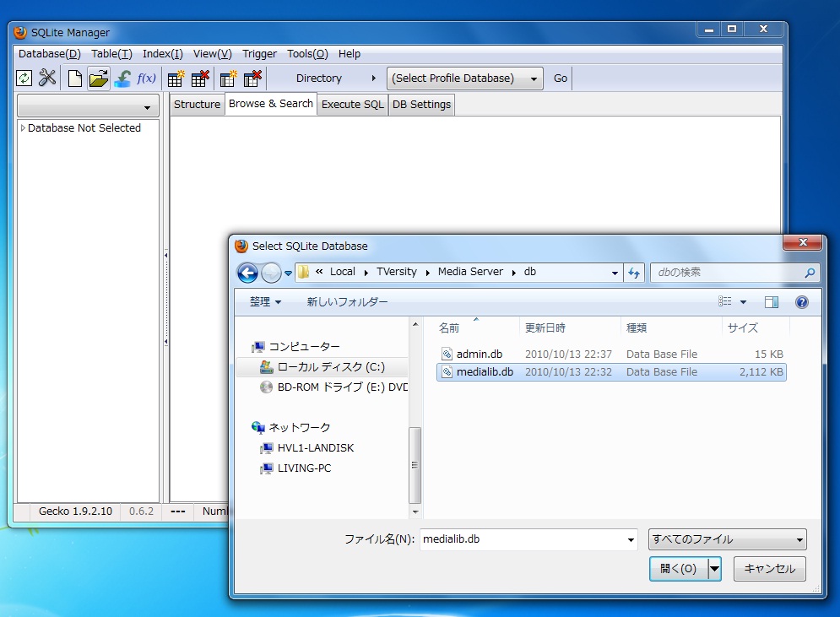The height and width of the screenshot is (617, 840).
Task: Select BD-ROM ドライブ (E:) in navigation pane
Action: [x=333, y=387]
